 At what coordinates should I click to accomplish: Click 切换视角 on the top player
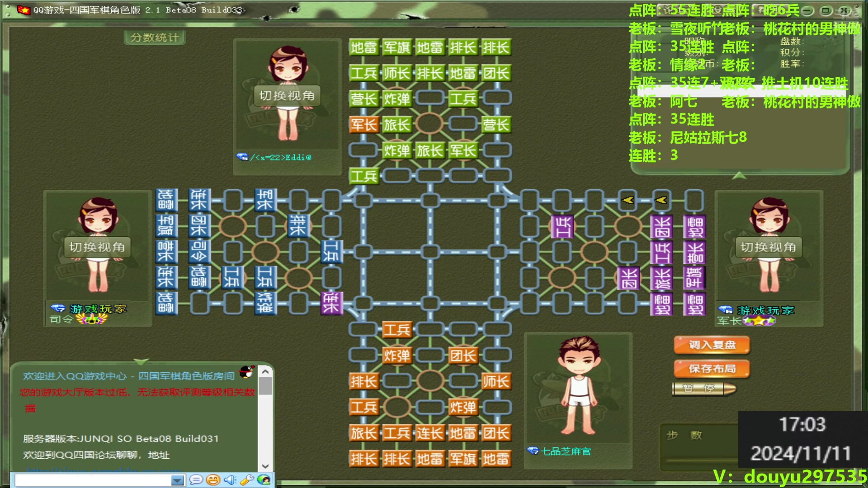click(287, 96)
